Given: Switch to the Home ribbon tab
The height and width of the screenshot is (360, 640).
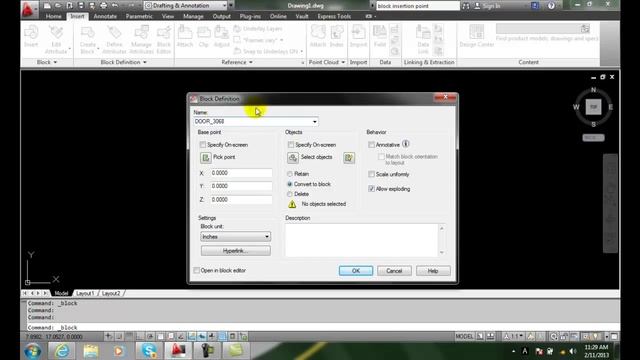Looking at the screenshot, I should tap(53, 16).
